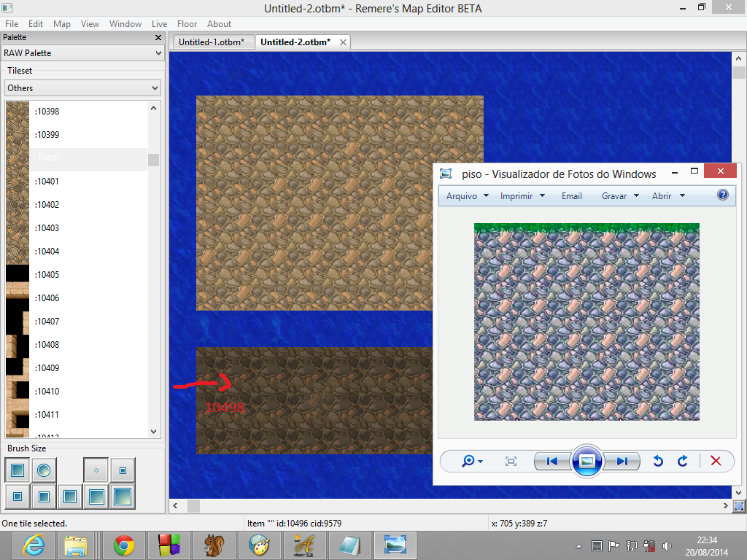Rotate photo clockwise
Screen dimensions: 747x560
[x=682, y=461]
